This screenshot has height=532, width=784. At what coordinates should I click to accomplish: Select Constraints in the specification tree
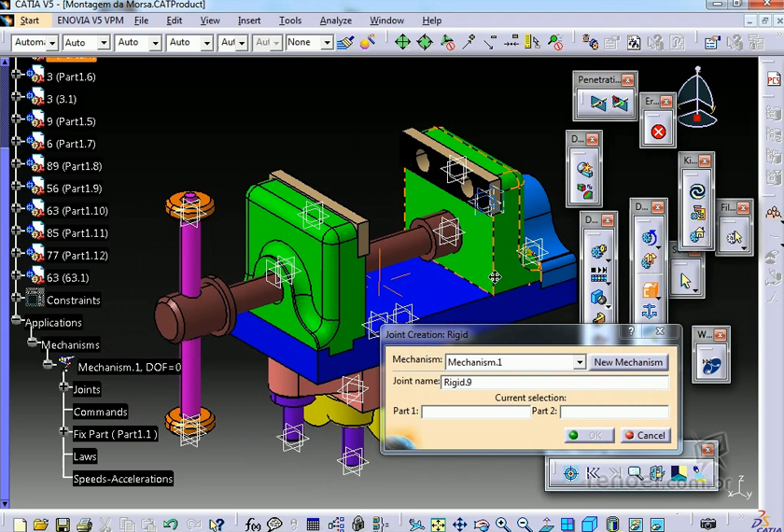click(x=73, y=301)
